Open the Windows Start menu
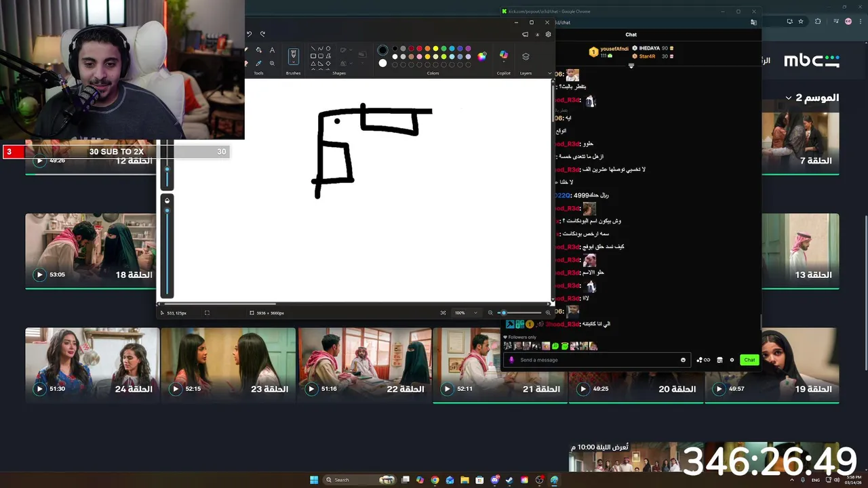Viewport: 868px width, 488px height. (314, 480)
